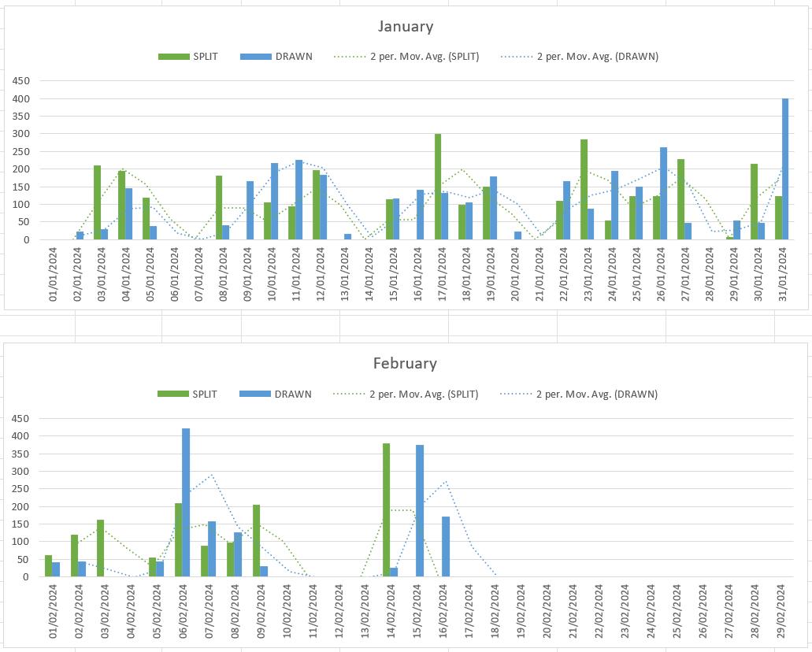Click the green SPLIT bar for 03/02/2024
812x652 pixels.
pyautogui.click(x=101, y=548)
